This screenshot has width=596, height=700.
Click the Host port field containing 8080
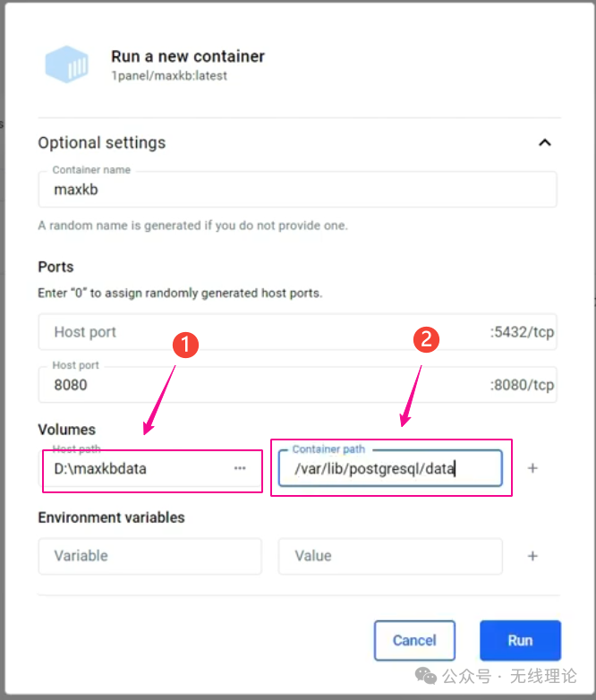pos(260,386)
